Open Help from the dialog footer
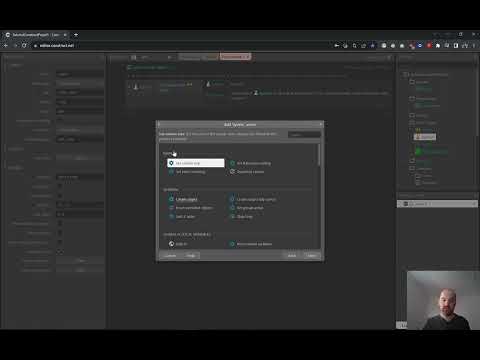Screen dimensions: 480x360 (x=191, y=256)
